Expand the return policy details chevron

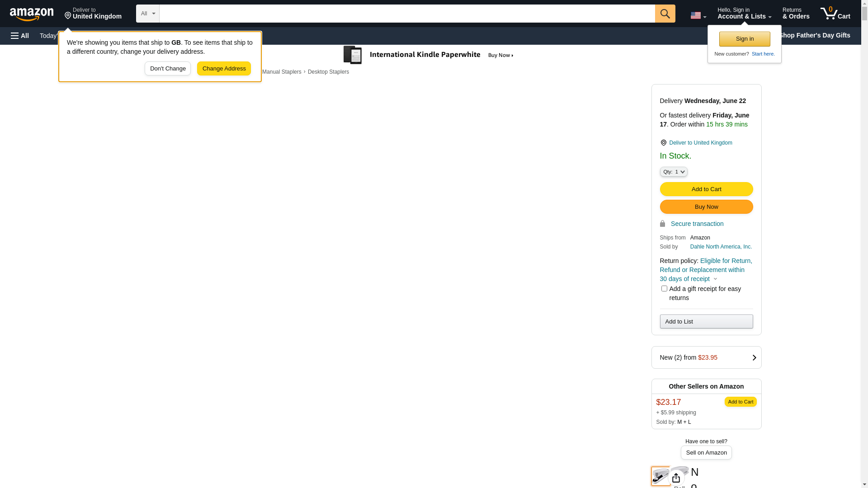click(715, 279)
